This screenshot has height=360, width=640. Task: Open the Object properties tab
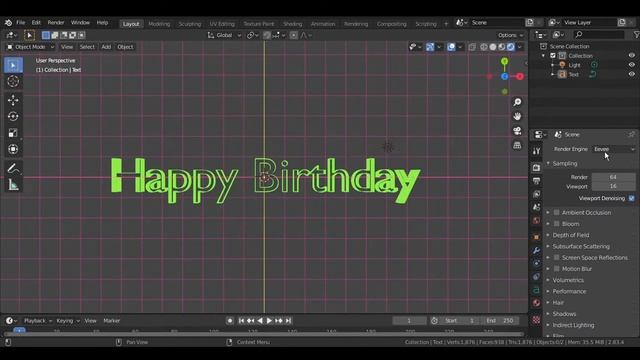coord(536,237)
